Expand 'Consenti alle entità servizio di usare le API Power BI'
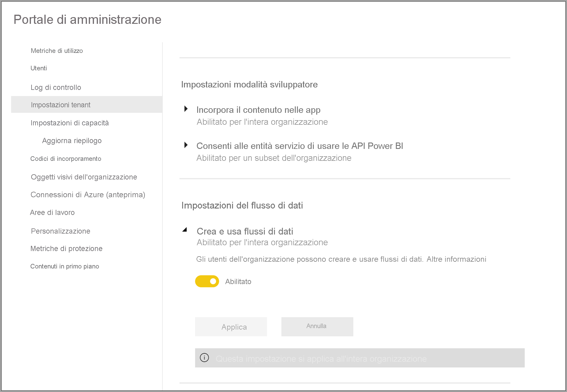The width and height of the screenshot is (567, 392). (186, 145)
